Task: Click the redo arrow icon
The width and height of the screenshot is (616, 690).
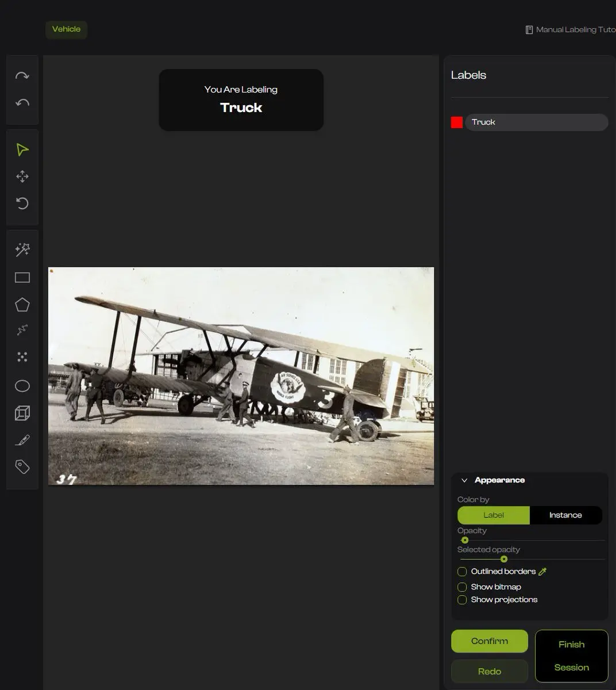Action: [22, 76]
